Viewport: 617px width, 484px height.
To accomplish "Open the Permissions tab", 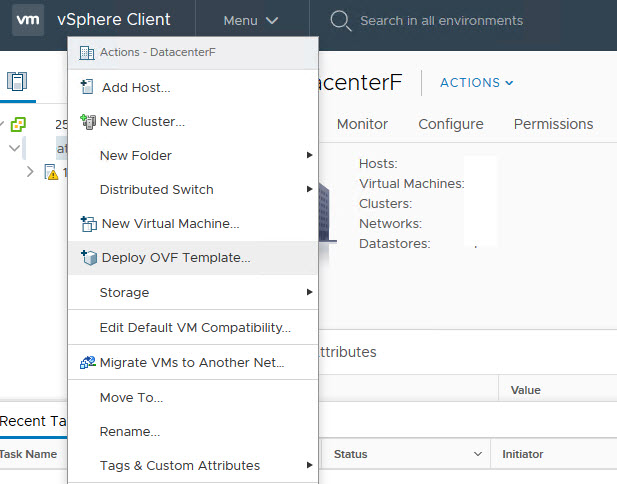I will point(552,124).
